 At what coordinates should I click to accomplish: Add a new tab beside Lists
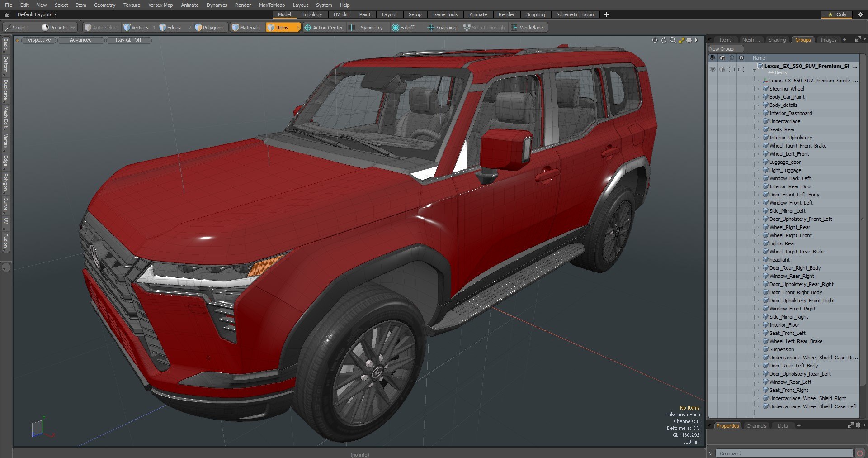coord(799,426)
